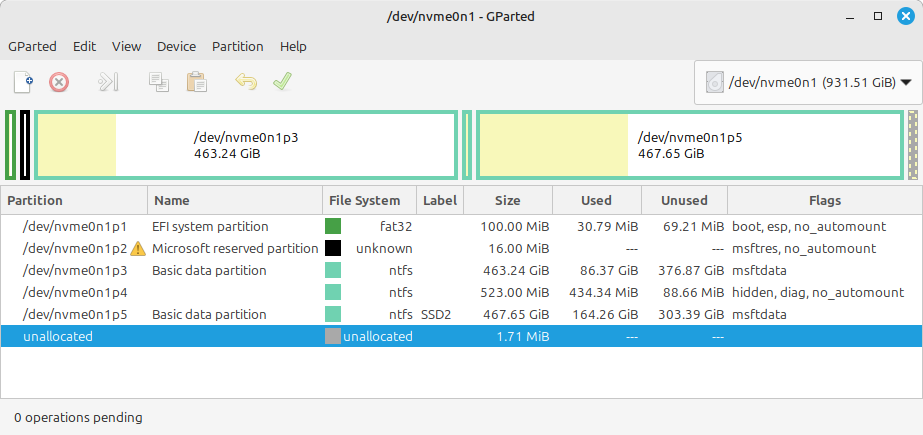Select the /dev/nvme0n1p3 block in disk map

246,146
